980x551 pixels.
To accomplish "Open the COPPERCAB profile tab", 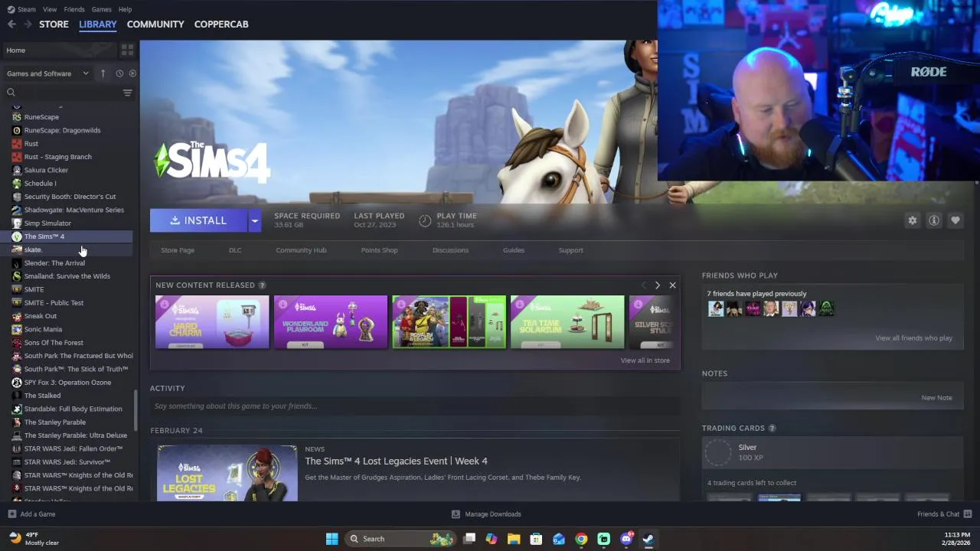I will tap(221, 24).
